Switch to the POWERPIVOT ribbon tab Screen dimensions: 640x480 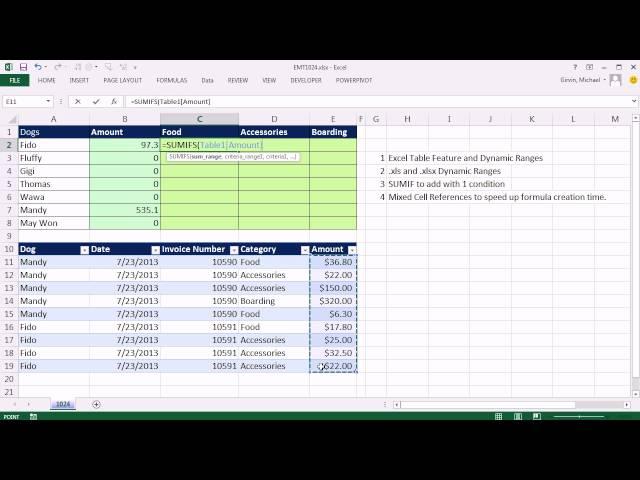[354, 80]
